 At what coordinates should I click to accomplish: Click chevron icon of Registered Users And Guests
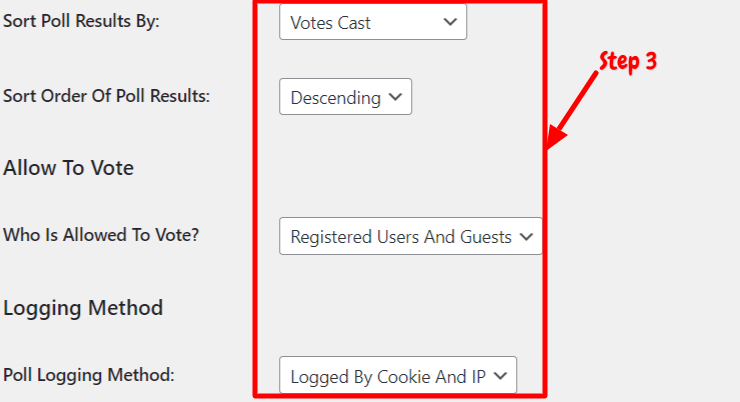526,236
